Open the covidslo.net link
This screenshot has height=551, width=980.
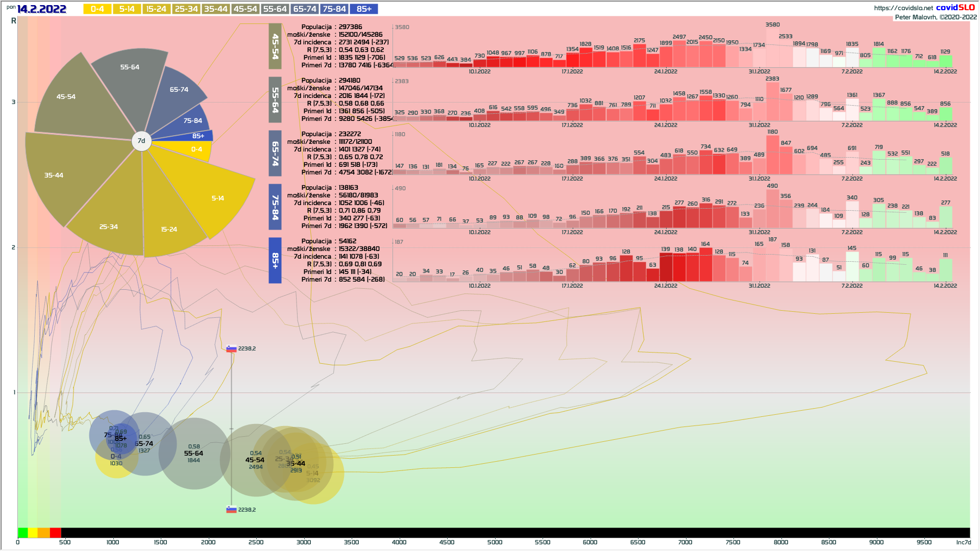[x=903, y=8]
